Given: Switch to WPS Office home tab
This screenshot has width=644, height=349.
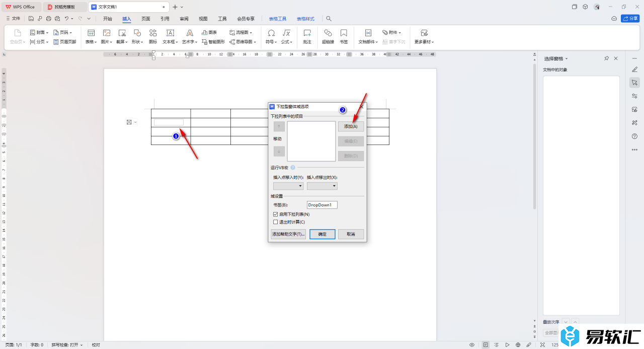Looking at the screenshot, I should 20,7.
